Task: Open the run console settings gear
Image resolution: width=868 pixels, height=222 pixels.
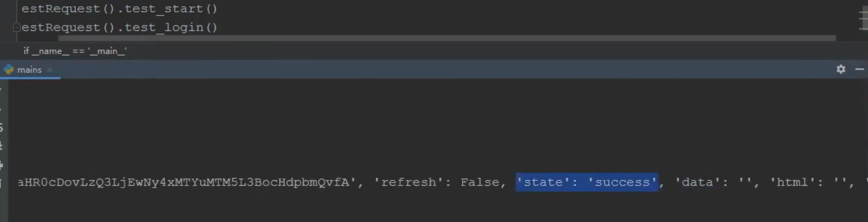Action: [x=840, y=69]
